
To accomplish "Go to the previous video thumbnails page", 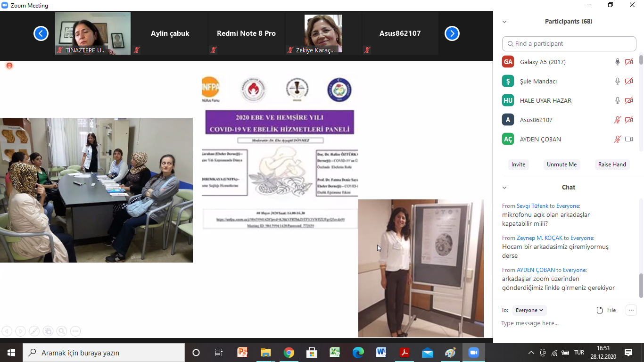I will pyautogui.click(x=41, y=33).
